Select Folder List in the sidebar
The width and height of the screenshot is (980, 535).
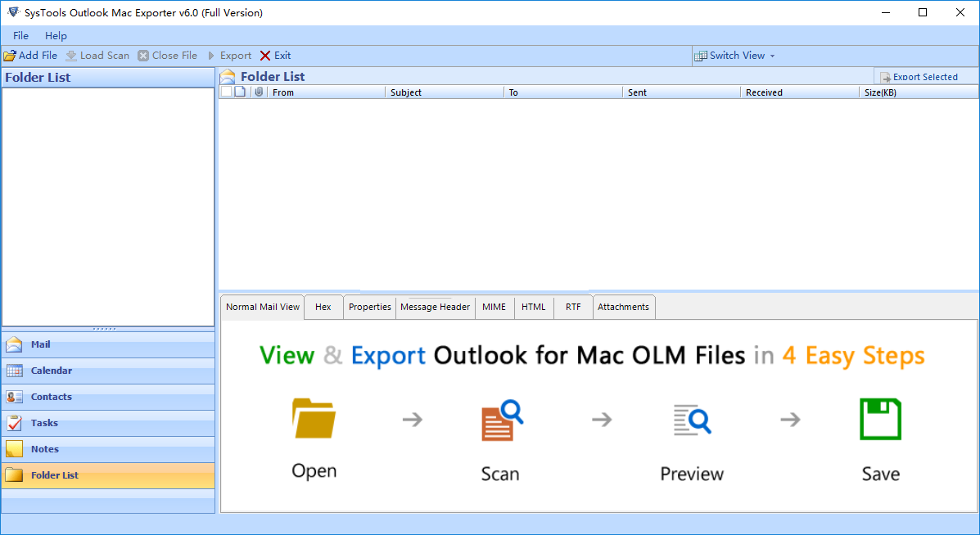53,475
